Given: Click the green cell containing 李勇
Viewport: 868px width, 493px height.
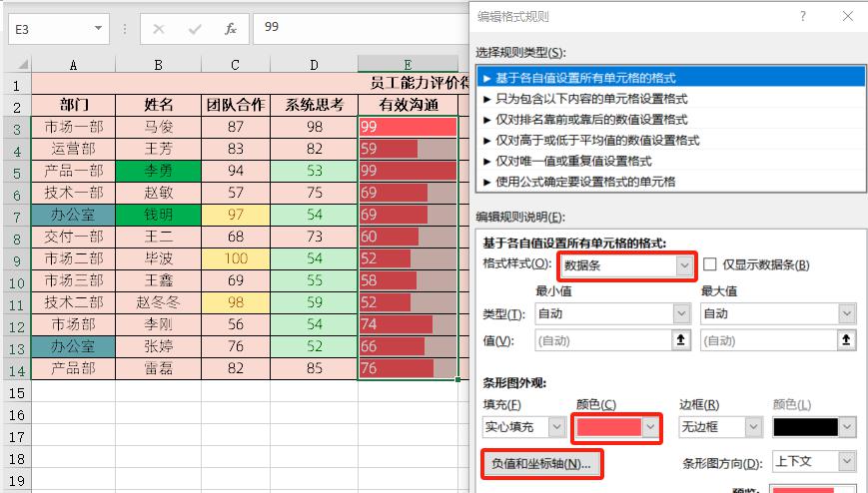Looking at the screenshot, I should pos(159,171).
